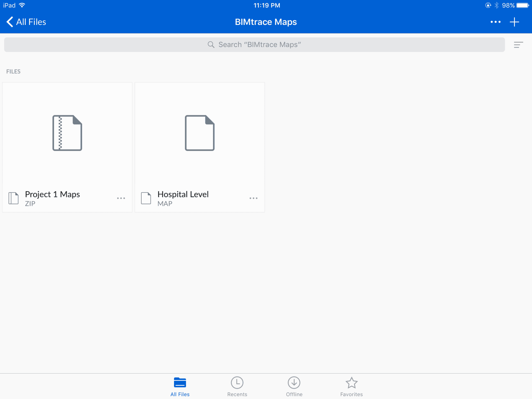Search within BIMtrace Maps
Viewport: 532px width, 399px height.
coord(254,45)
